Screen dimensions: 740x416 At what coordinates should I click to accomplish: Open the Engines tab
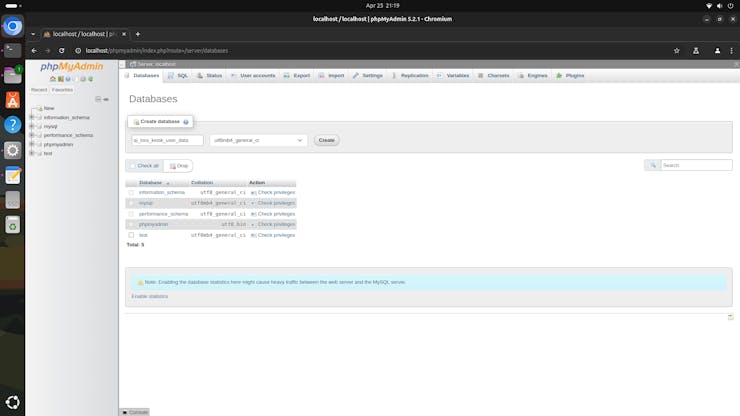pyautogui.click(x=533, y=76)
